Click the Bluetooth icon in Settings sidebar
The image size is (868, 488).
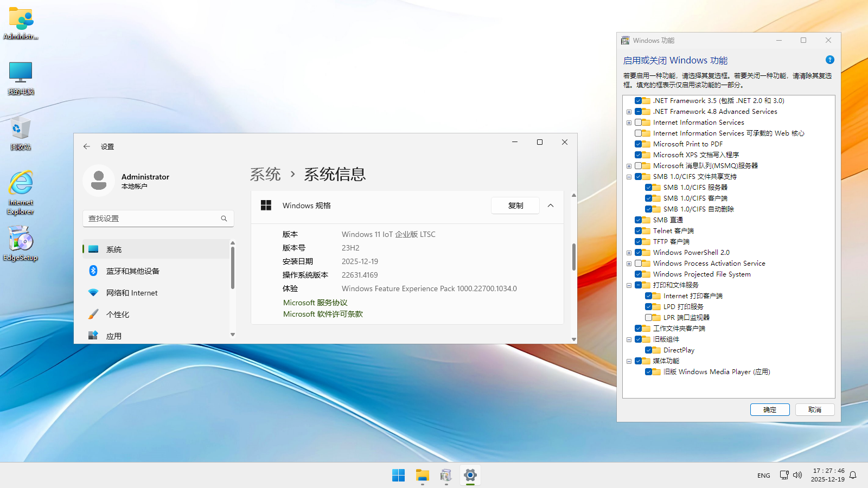coord(93,271)
